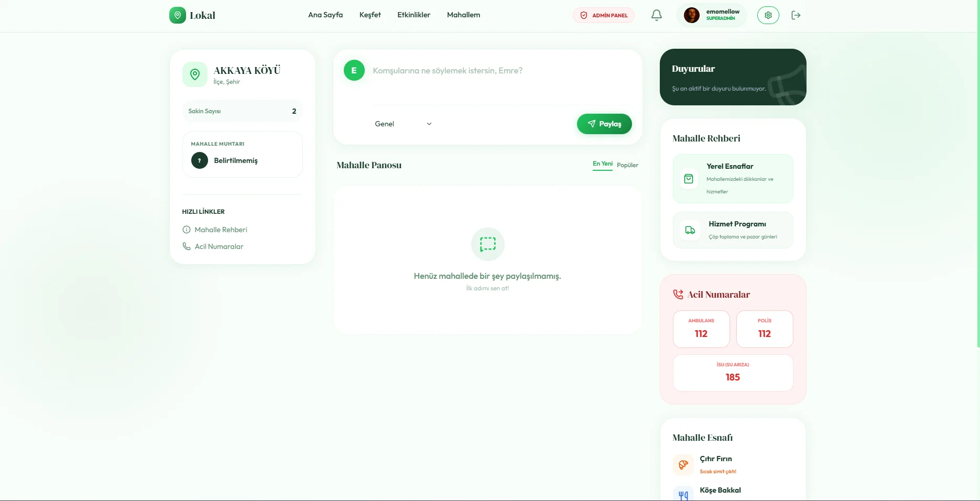The width and height of the screenshot is (980, 501).
Task: Log out using the exit icon
Action: [x=796, y=15]
